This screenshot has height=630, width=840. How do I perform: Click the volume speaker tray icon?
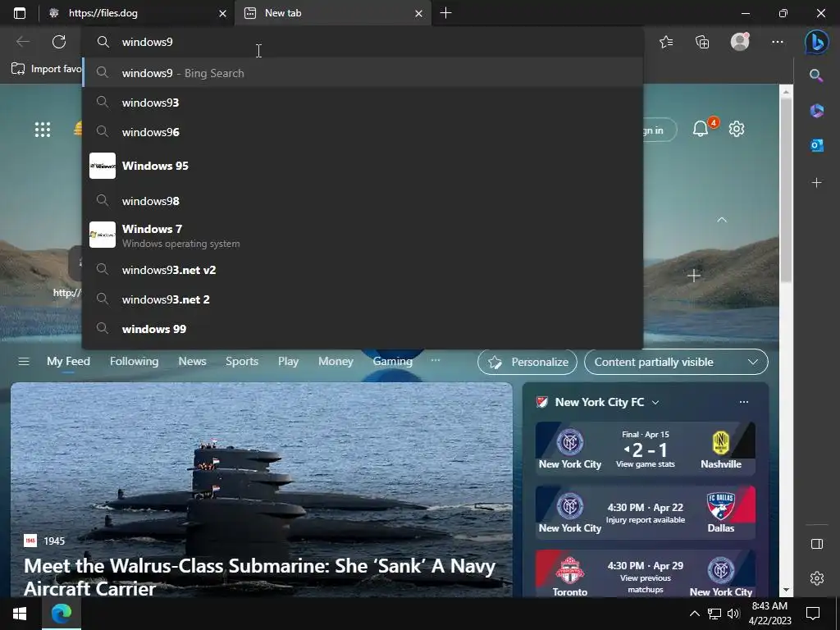[733, 614]
